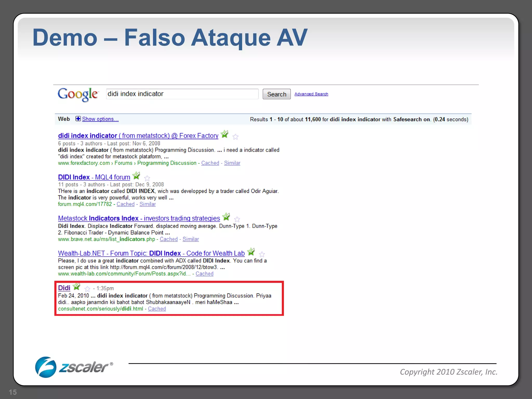The image size is (532, 399).
Task: Click the search box containing didi index indicator
Action: (182, 94)
